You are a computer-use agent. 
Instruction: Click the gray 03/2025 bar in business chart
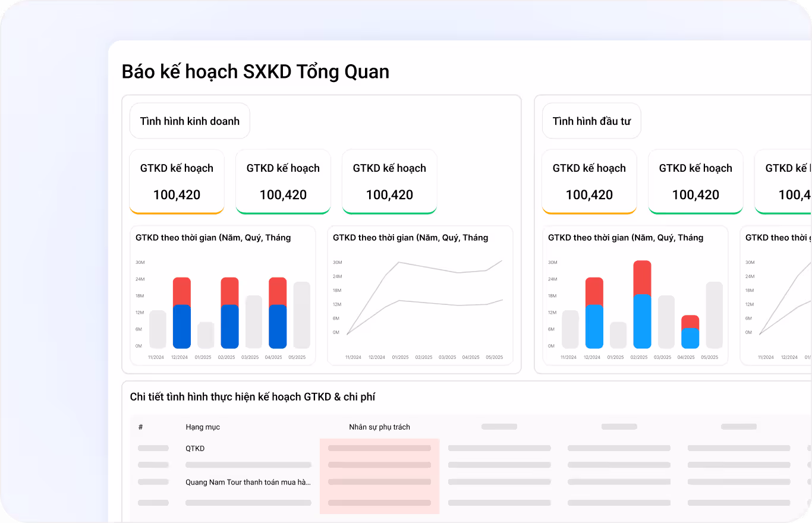(254, 322)
